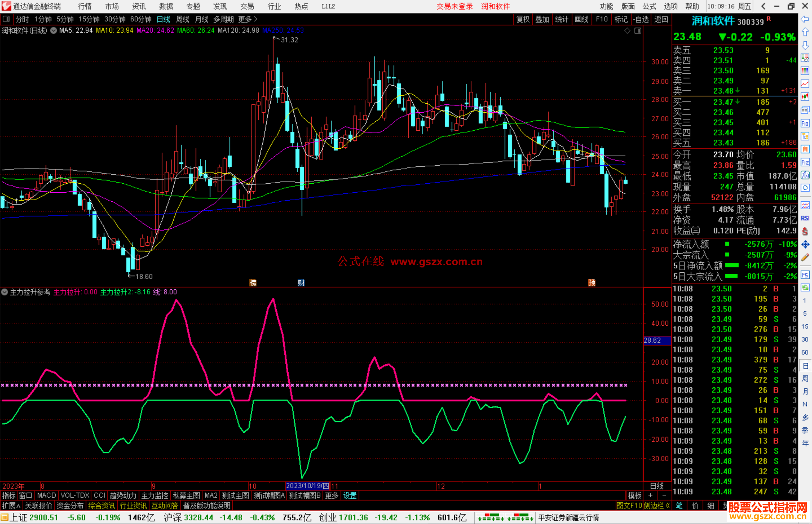Click the candlestick chart sidebar icon
The width and height of the screenshot is (812, 524).
click(x=805, y=97)
